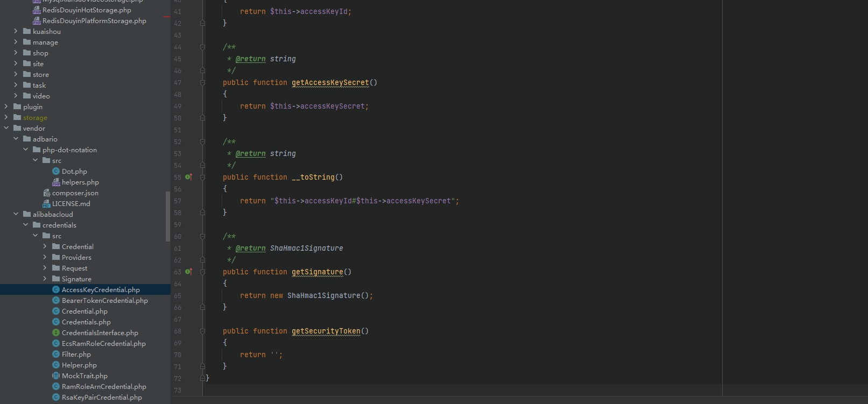Click the Dot.php class icon
Viewport: 868px width, 404px height.
[x=56, y=171]
